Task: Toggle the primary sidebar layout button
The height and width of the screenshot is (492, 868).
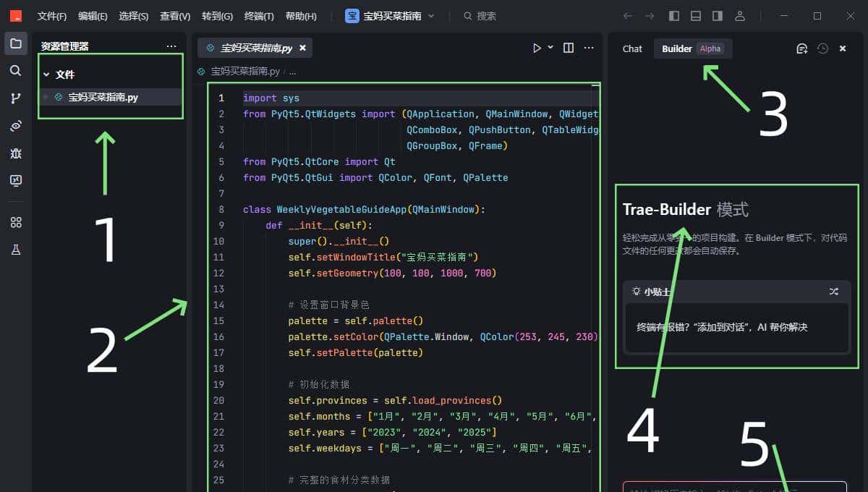Action: [673, 16]
